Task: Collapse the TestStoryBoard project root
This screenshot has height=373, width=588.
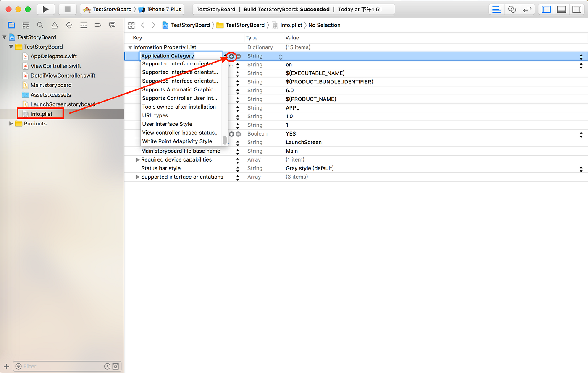Action: coord(5,37)
